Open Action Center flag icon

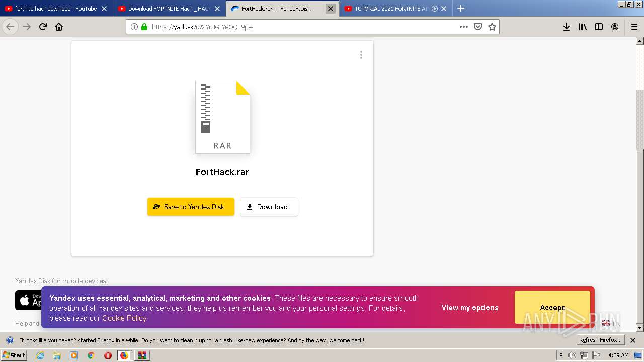tap(596, 355)
